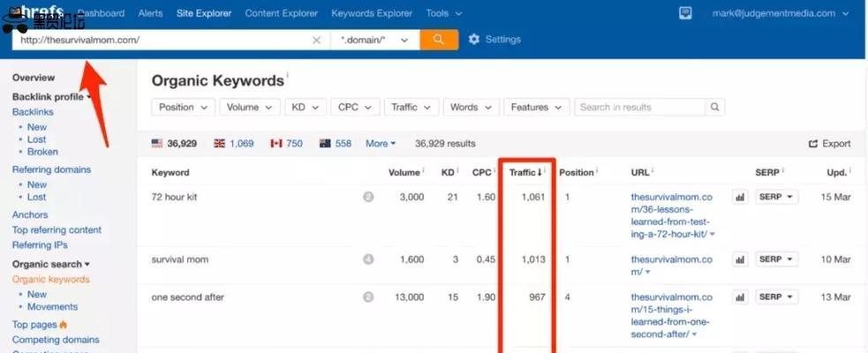This screenshot has width=868, height=353.
Task: Sort by the Upd. column header
Action: (x=837, y=173)
